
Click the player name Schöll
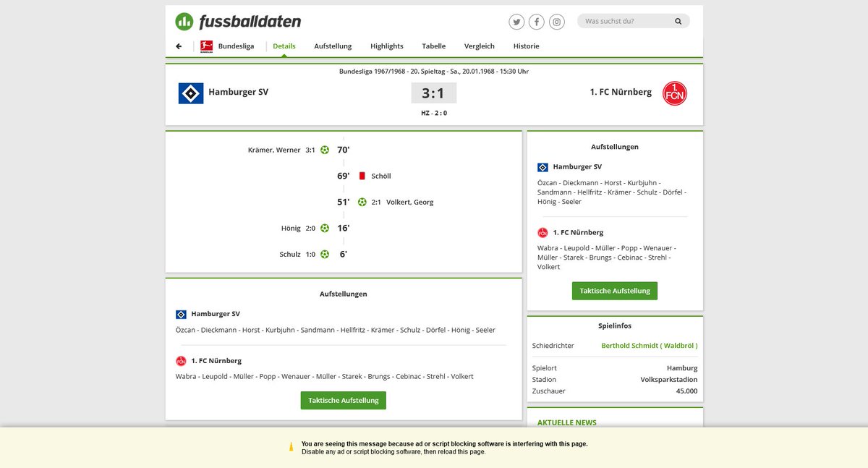click(x=381, y=176)
